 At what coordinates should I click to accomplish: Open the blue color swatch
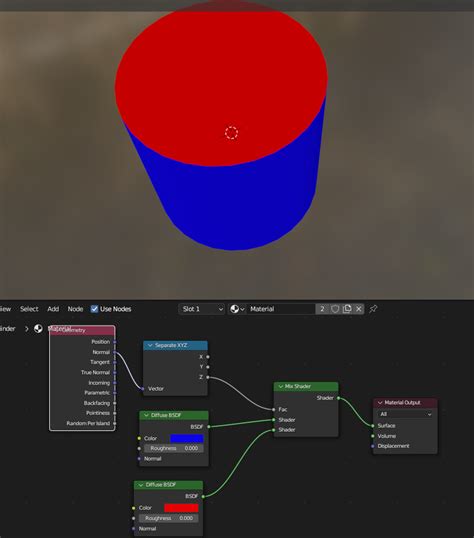(187, 438)
